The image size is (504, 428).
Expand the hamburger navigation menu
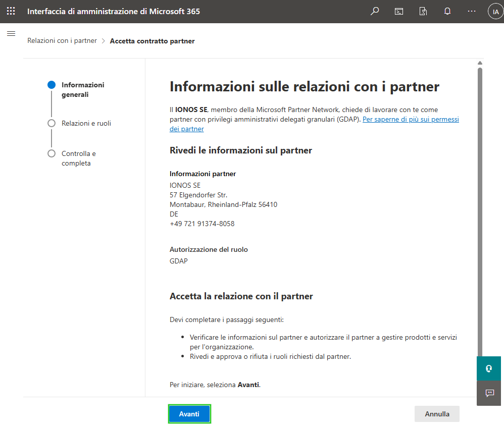(x=11, y=33)
